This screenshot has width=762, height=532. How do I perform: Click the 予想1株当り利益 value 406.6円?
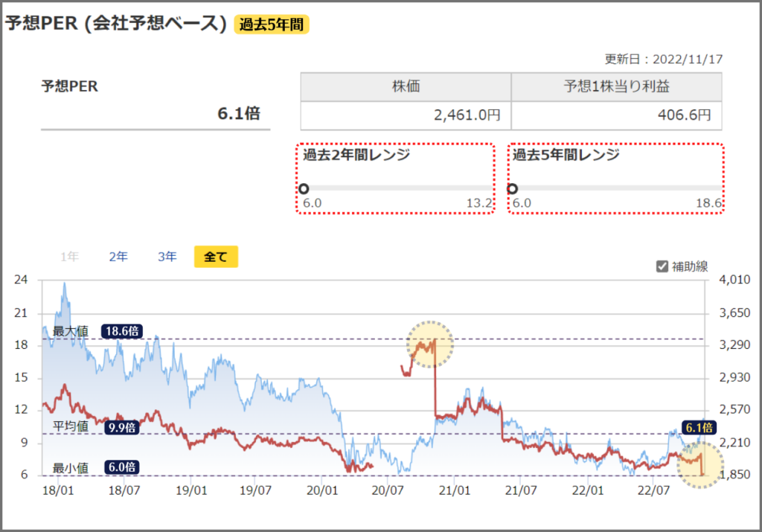[685, 115]
